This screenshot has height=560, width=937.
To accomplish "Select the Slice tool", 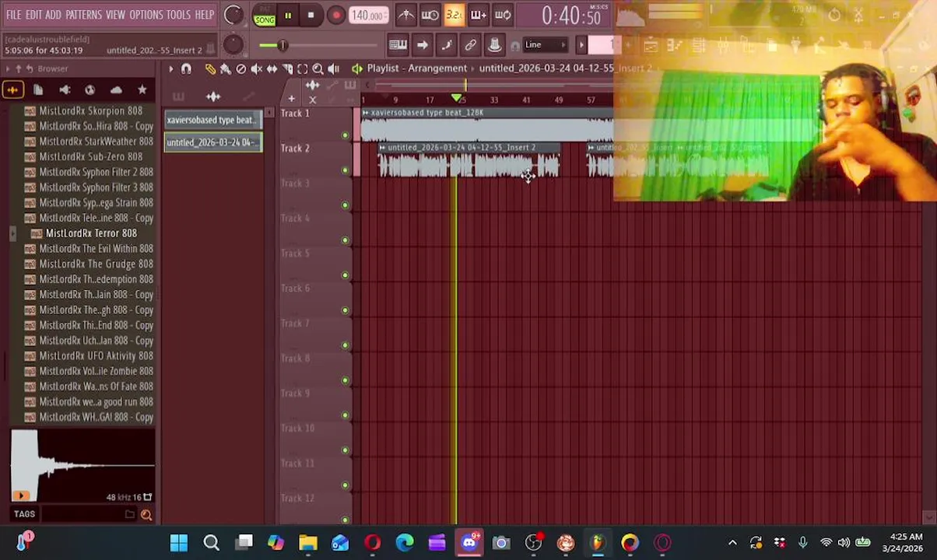I will tap(287, 69).
